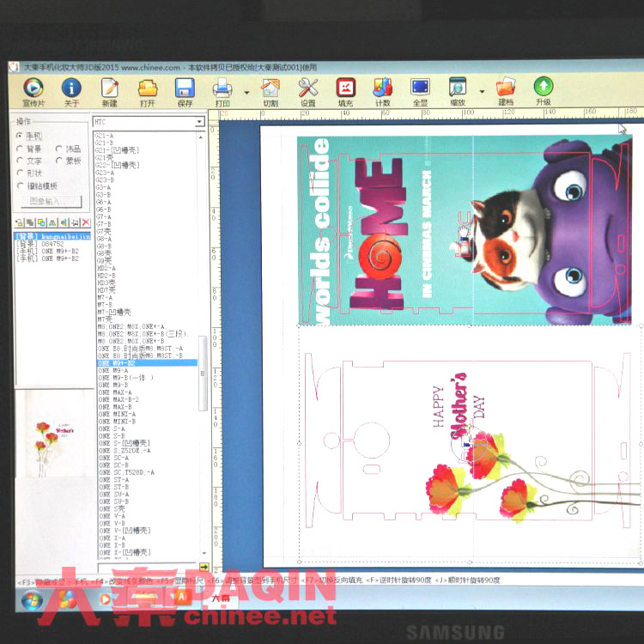Choose ONE M9-A in the model list
Screen dimensions: 644x644
click(113, 370)
